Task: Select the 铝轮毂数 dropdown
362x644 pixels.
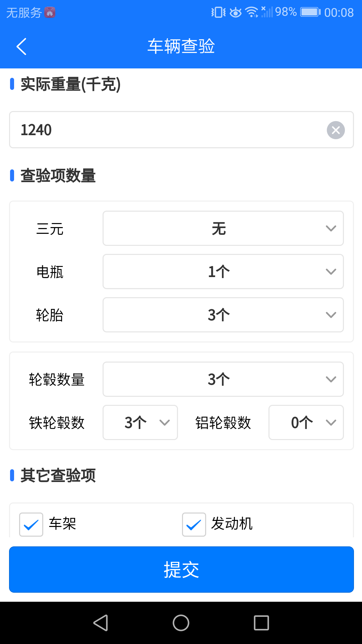Action: pos(306,423)
